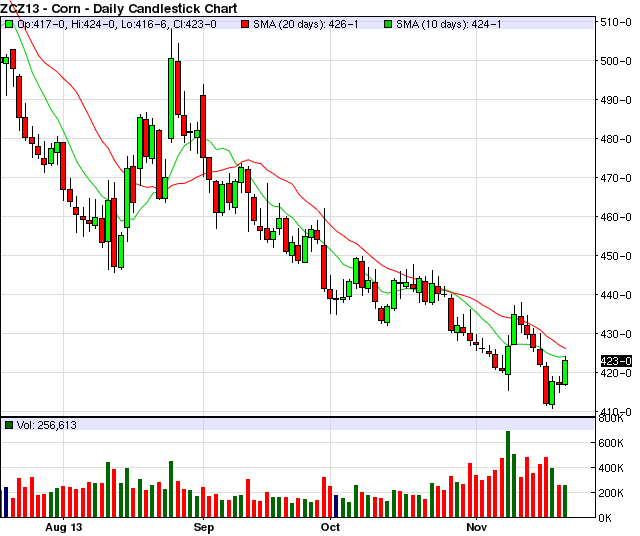Screen dimensions: 640x536
Task: Click the green OHLC legend swatch
Action: click(9, 24)
